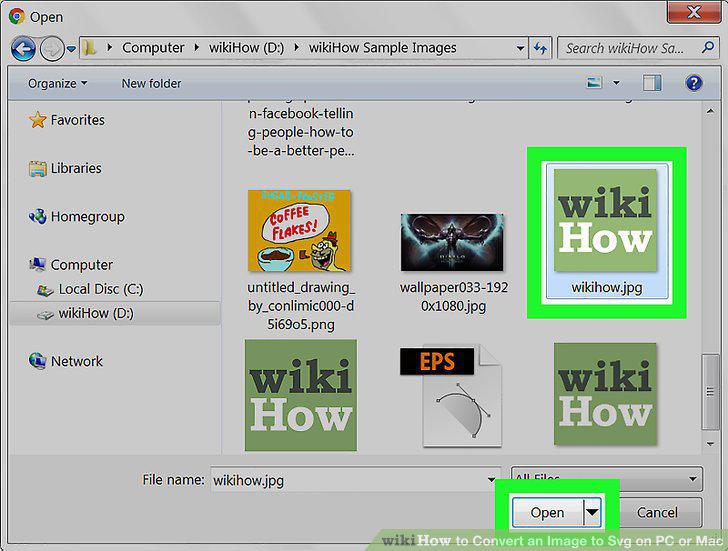The width and height of the screenshot is (728, 551).
Task: Click the wikiHow (D:) drive icon
Action: 45,315
